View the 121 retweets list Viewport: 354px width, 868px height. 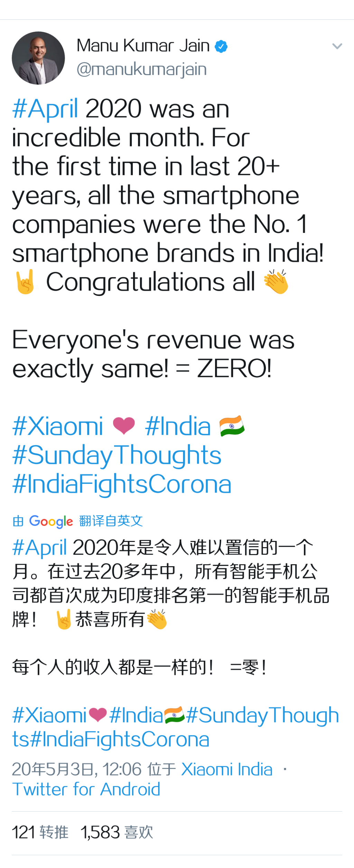pyautogui.click(x=40, y=833)
